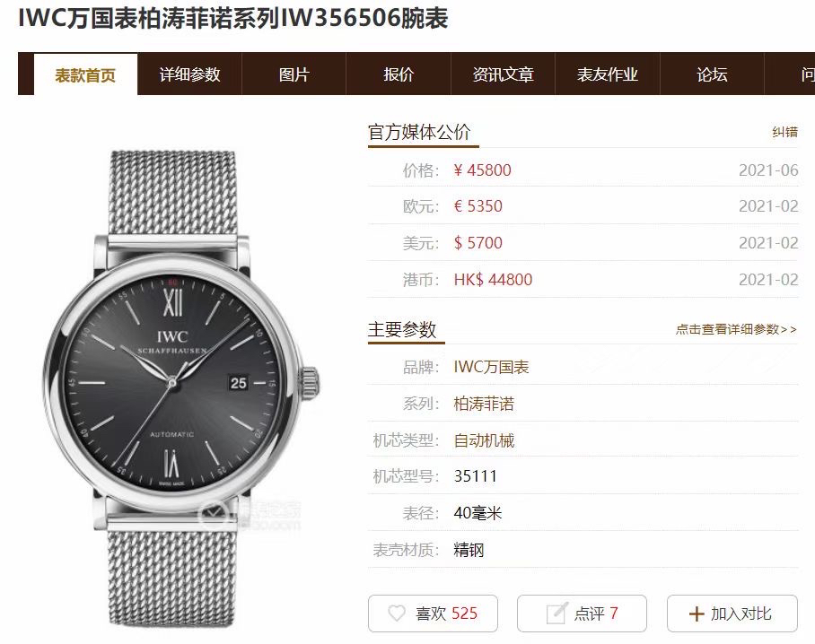Click the plus icon for 加入对比

696,614
